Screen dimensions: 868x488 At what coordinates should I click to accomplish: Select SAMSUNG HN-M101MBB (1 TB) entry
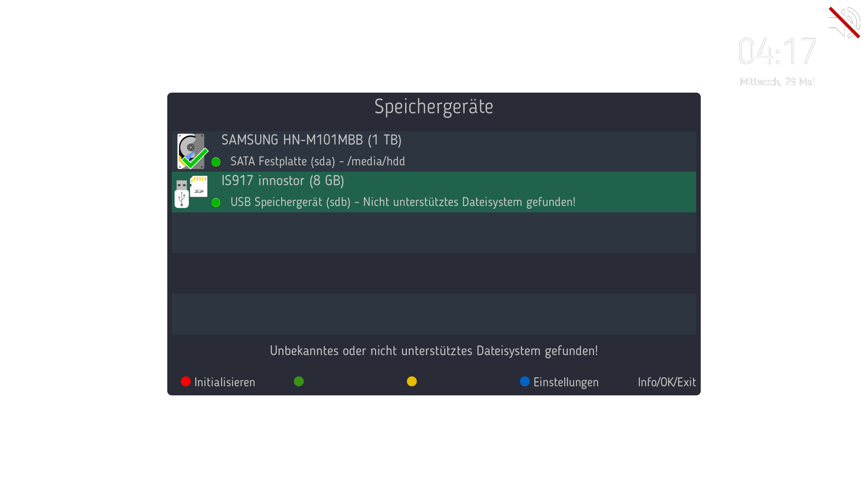pos(311,140)
